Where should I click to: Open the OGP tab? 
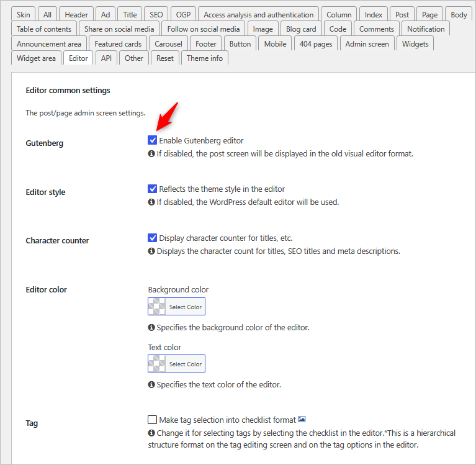pos(183,14)
